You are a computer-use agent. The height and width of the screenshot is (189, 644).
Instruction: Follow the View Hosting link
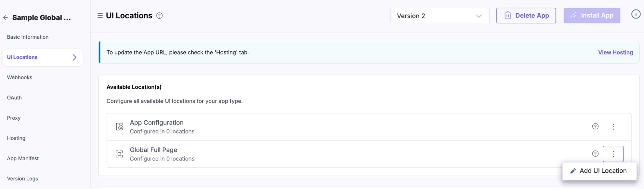pyautogui.click(x=615, y=53)
